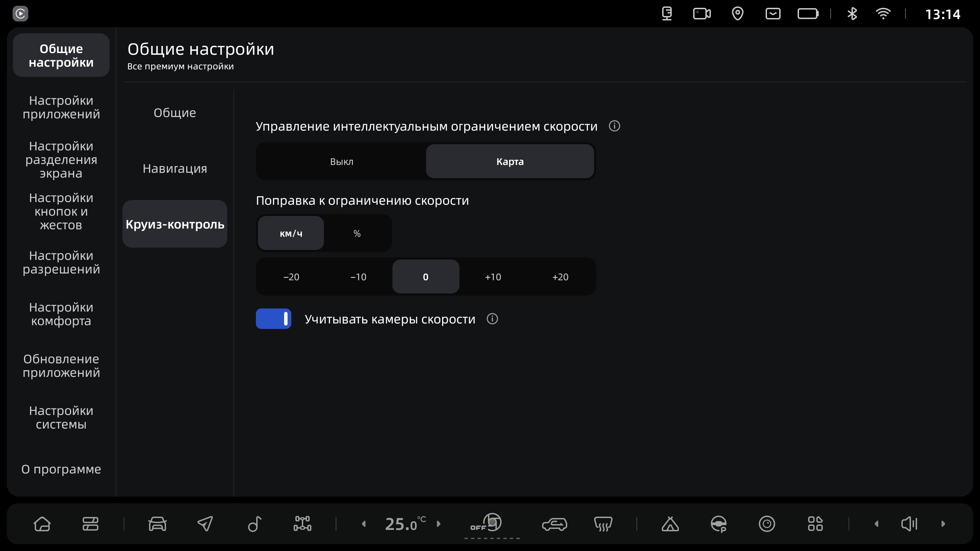The image size is (980, 551).
Task: Open the circular camera view icon
Action: (767, 524)
